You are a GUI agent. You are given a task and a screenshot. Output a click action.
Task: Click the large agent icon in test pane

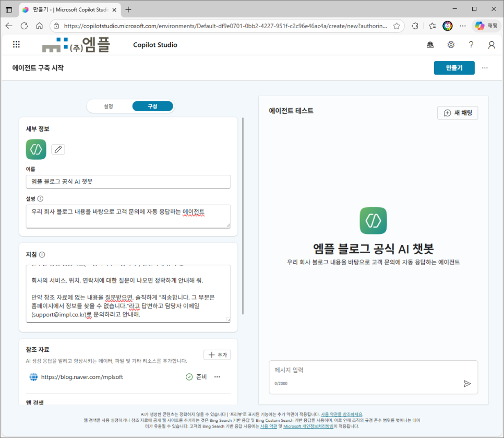click(x=373, y=221)
